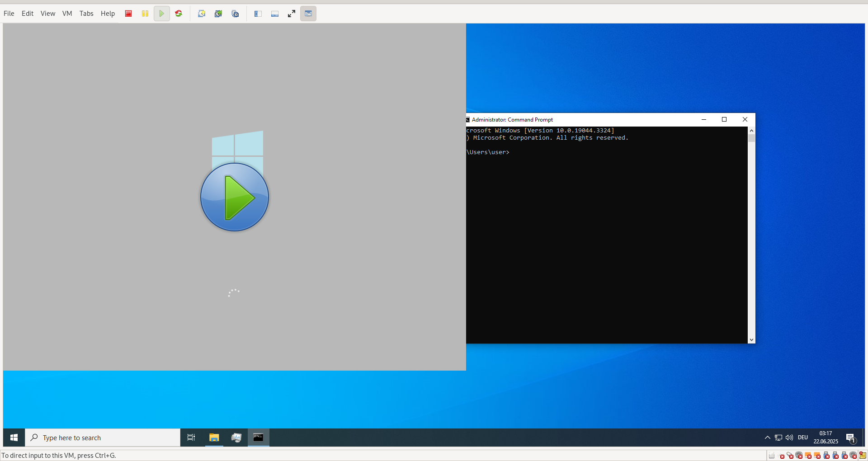Viewport: 868px width, 461px height.
Task: Open the VM menu
Action: (x=67, y=14)
